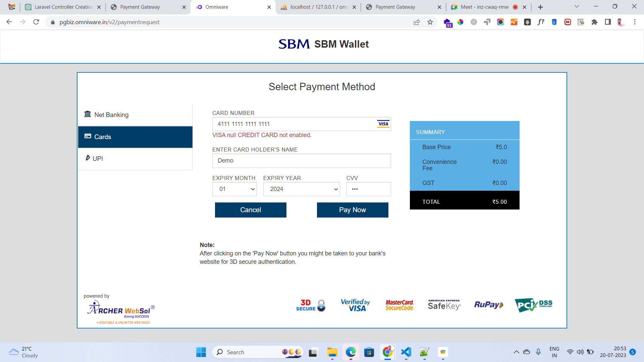Open File Explorer from the taskbar
This screenshot has height=362, width=644.
pos(332,352)
